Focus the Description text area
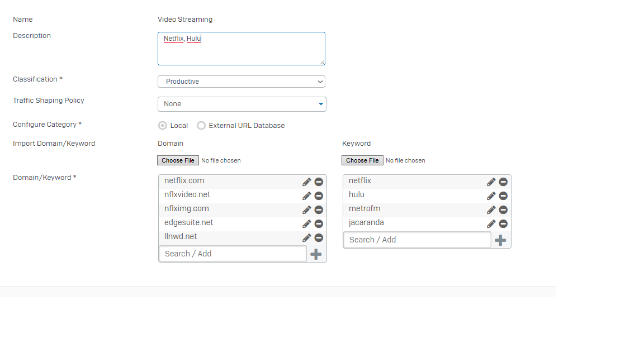Image resolution: width=644 pixels, height=362 pixels. pos(241,49)
